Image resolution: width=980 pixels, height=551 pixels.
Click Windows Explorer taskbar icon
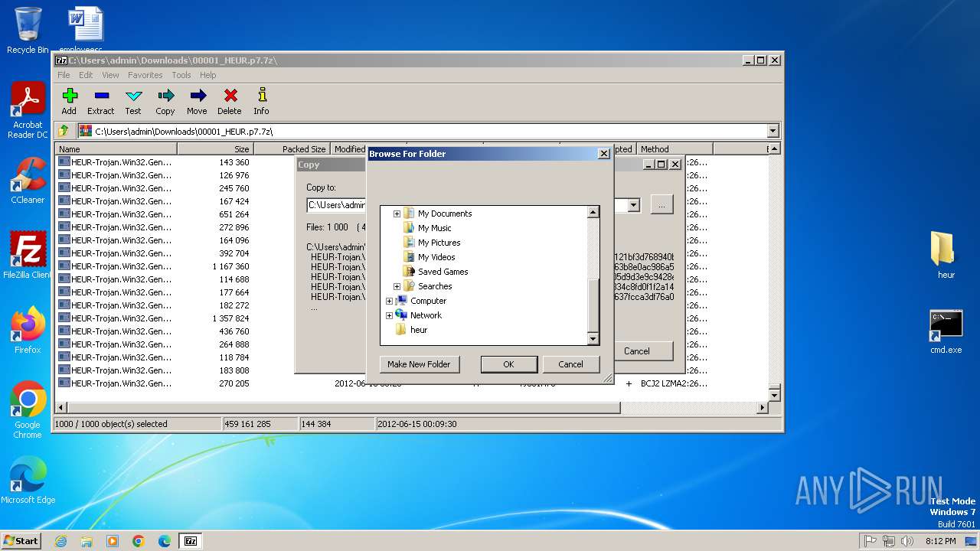87,541
